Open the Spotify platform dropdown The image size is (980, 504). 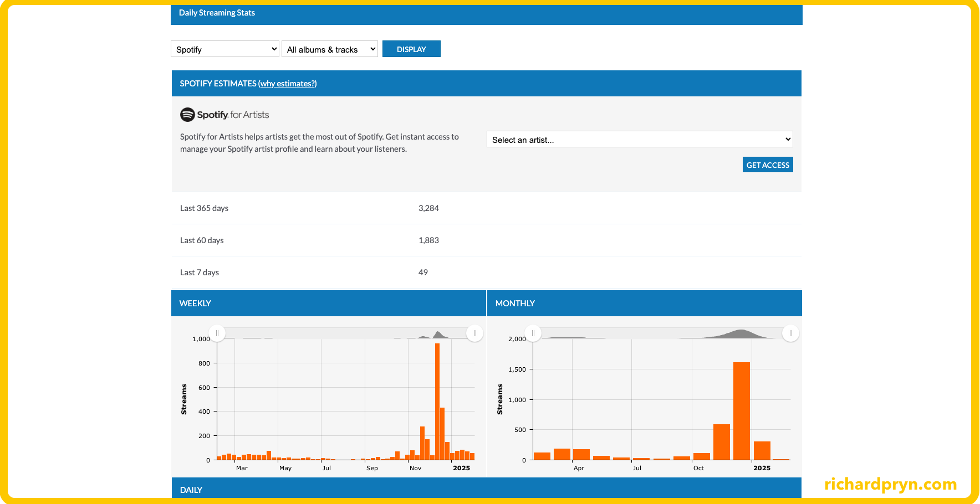[224, 49]
